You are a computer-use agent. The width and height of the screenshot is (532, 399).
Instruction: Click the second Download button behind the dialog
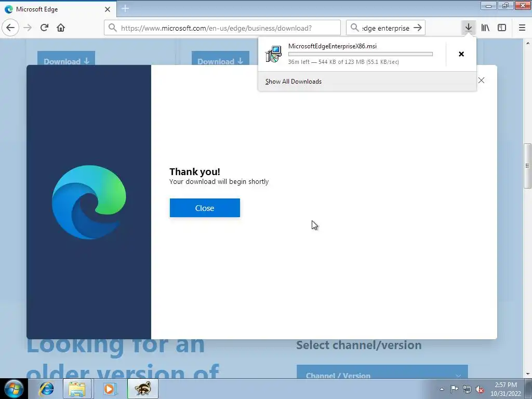click(220, 58)
